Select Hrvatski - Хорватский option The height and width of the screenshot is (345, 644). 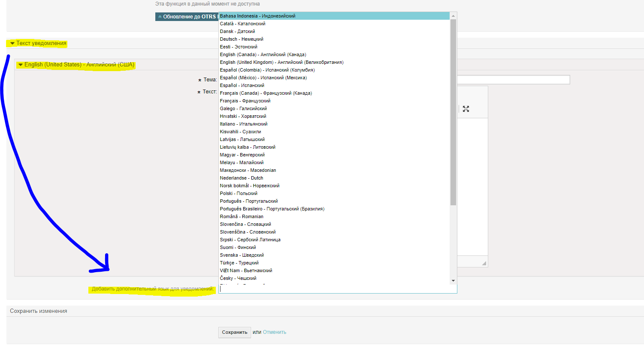coord(334,116)
